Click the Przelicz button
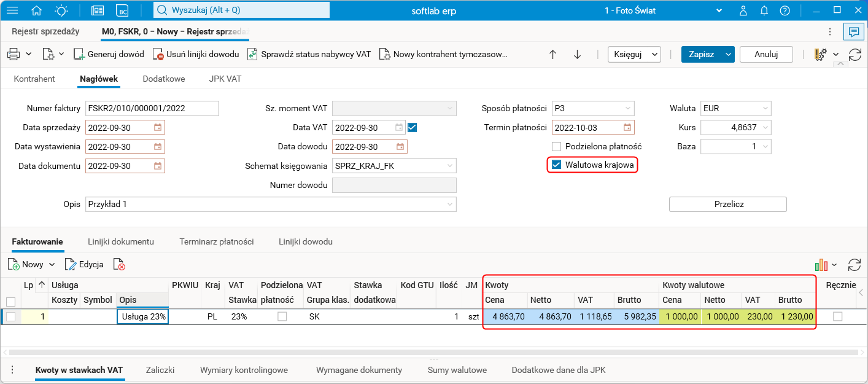 click(727, 204)
